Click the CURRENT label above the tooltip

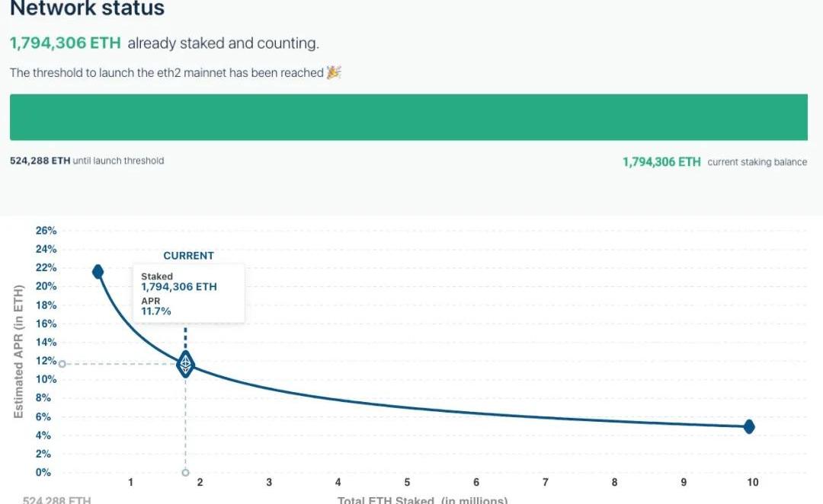pyautogui.click(x=188, y=256)
